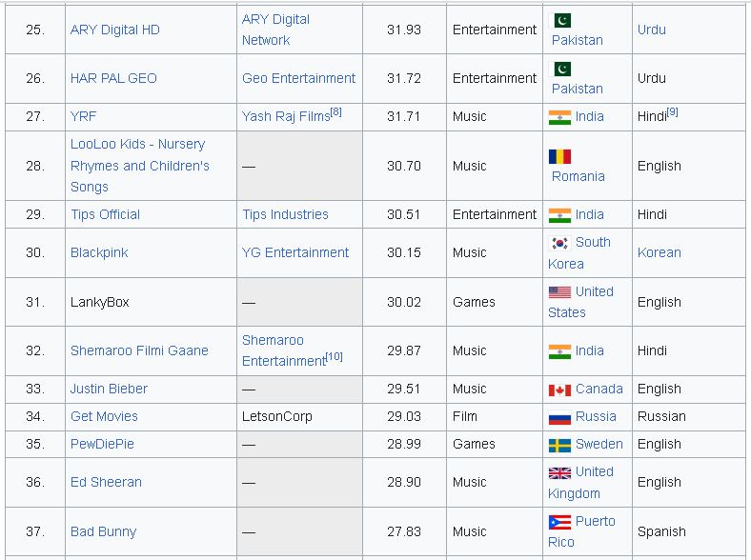Screen dimensions: 751x560
Task: Open footnote reference 10 by Shemaroo Entertainment
Action: [x=335, y=356]
